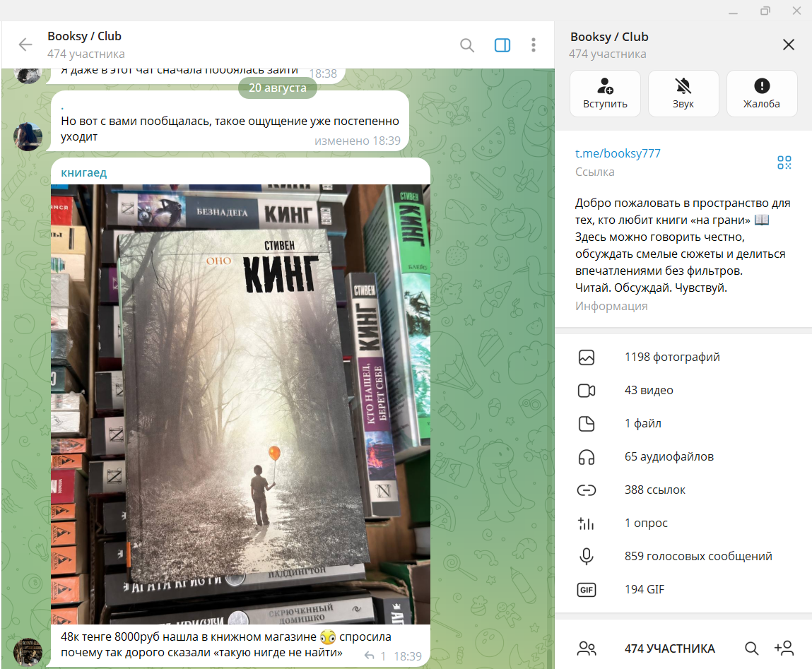Open 1 опрос polls list

(683, 523)
